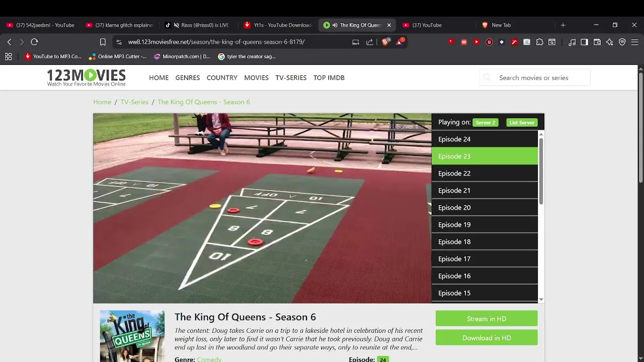Viewport: 644px width, 362px height.
Task: Click Home breadcrumb link
Action: pos(102,102)
